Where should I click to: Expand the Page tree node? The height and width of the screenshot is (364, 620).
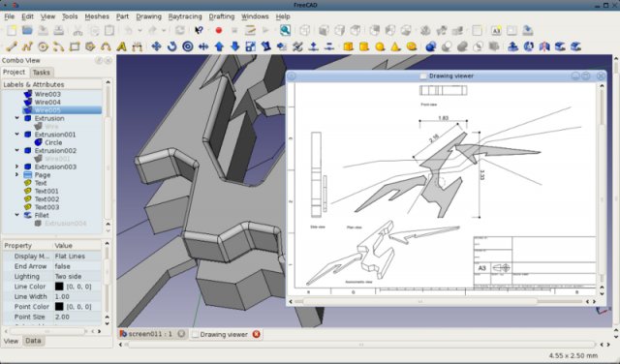tap(17, 174)
